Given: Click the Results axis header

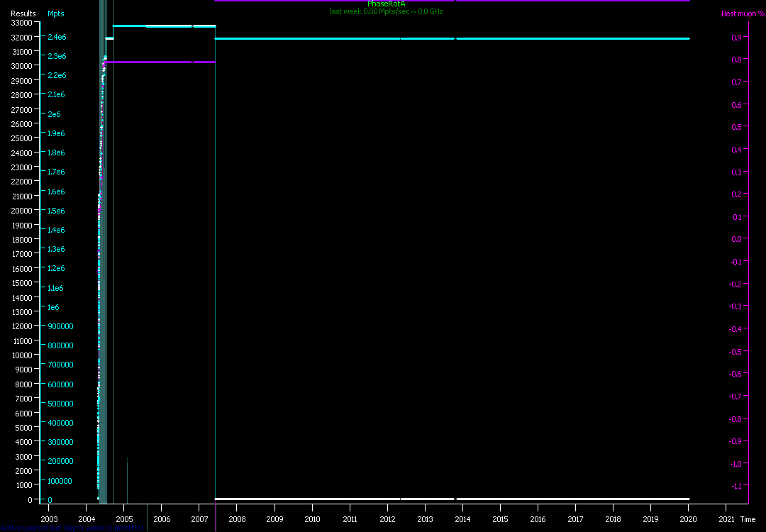Looking at the screenshot, I should [23, 13].
